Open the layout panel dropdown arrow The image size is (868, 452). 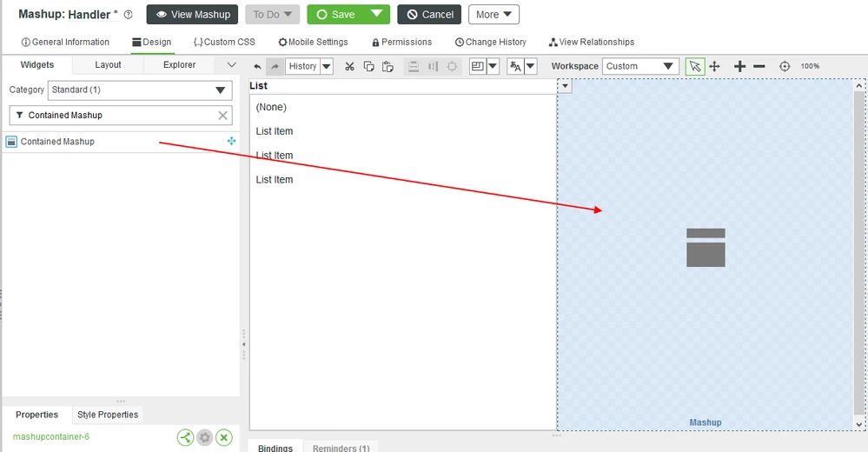[x=493, y=66]
